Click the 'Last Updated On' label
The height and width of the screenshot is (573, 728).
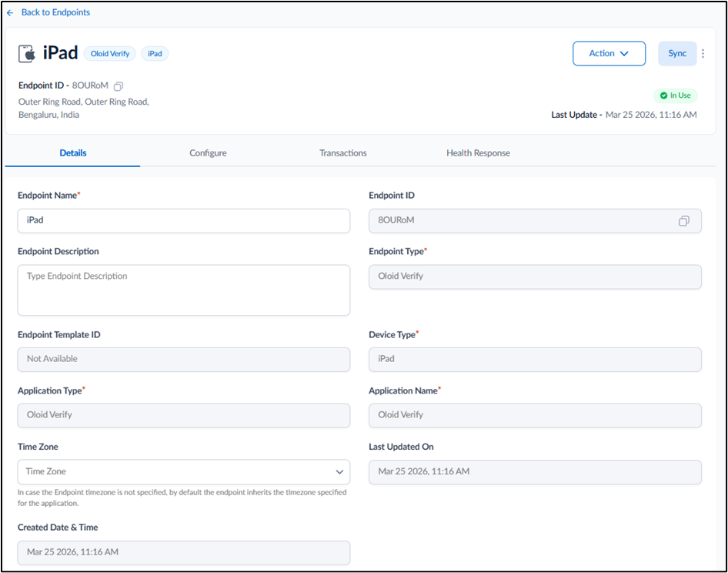tap(401, 447)
